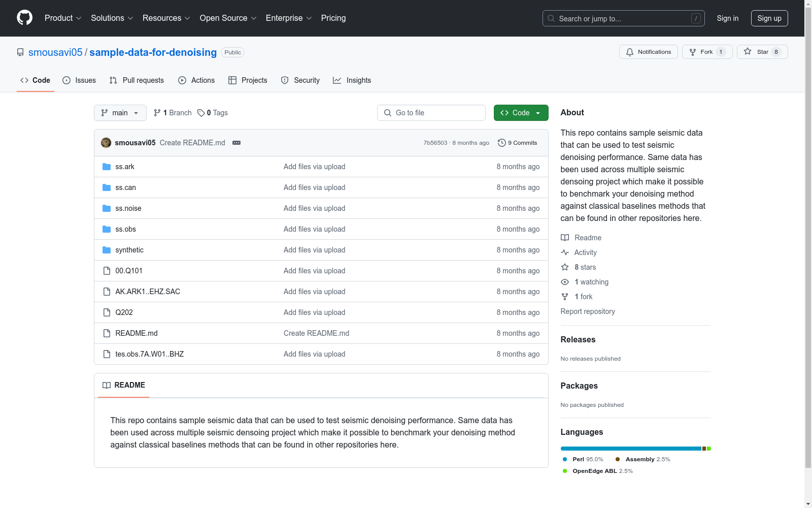
Task: Click the tag icon beside 0 Tags
Action: point(201,113)
